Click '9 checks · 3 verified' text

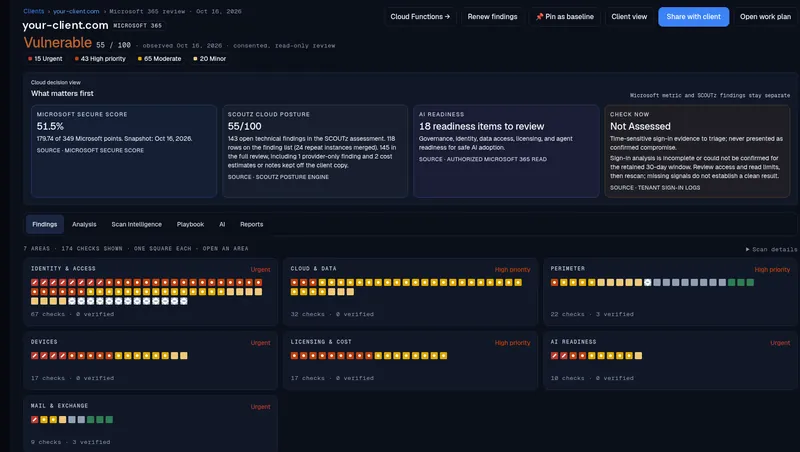[70, 442]
